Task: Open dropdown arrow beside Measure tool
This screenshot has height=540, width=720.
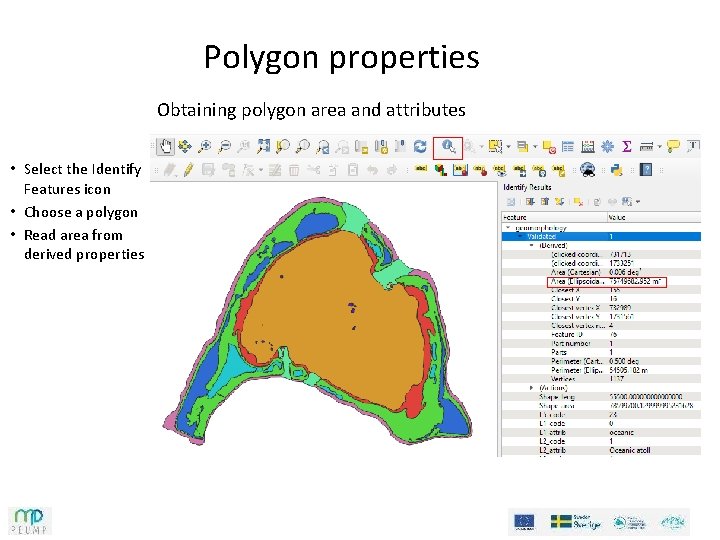Action: point(659,147)
